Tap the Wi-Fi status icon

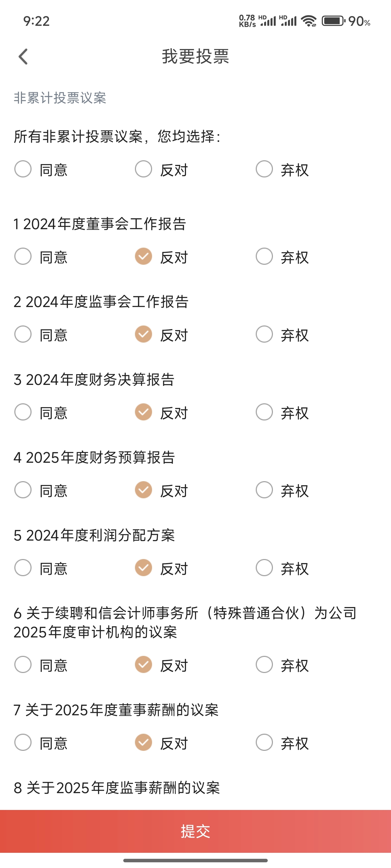(x=309, y=21)
